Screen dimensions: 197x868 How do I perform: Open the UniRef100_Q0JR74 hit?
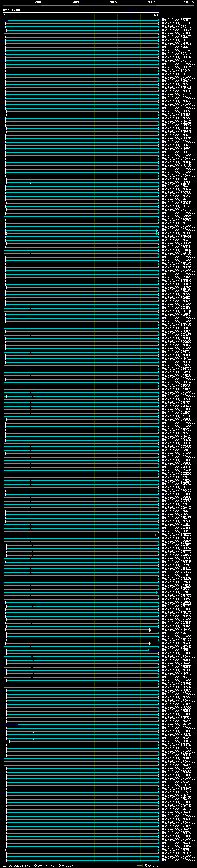[177, 413]
